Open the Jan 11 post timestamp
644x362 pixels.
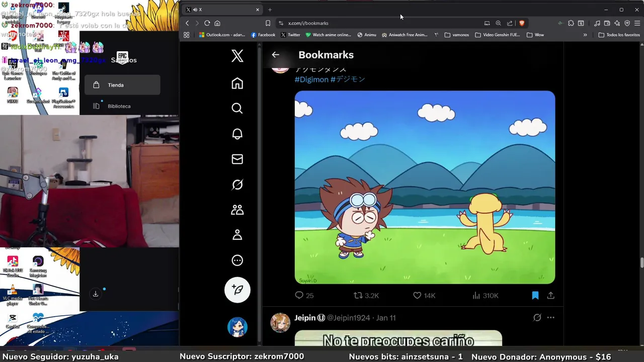tap(386, 318)
